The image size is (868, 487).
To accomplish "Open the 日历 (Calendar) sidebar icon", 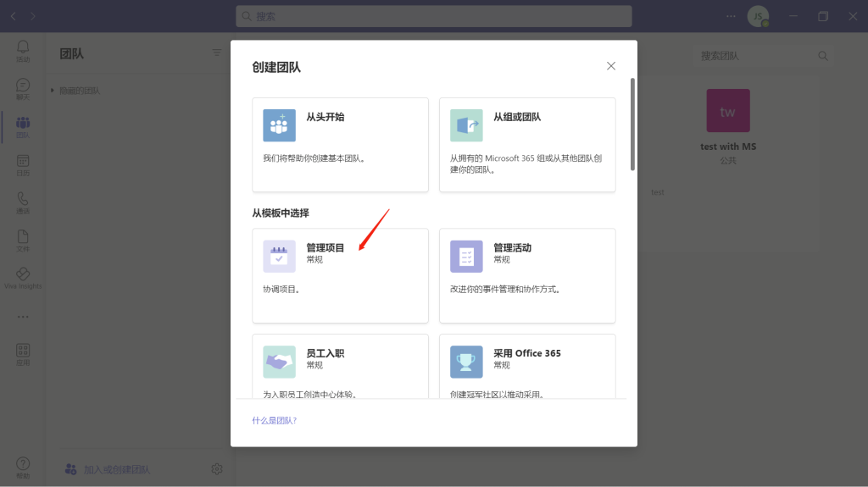I will (23, 164).
